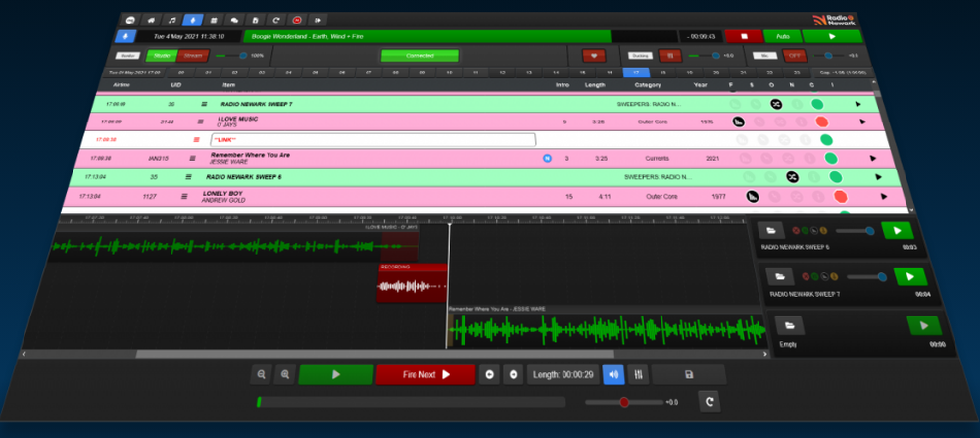Preview I LOVE MUSIC with play arrow

[x=863, y=122]
